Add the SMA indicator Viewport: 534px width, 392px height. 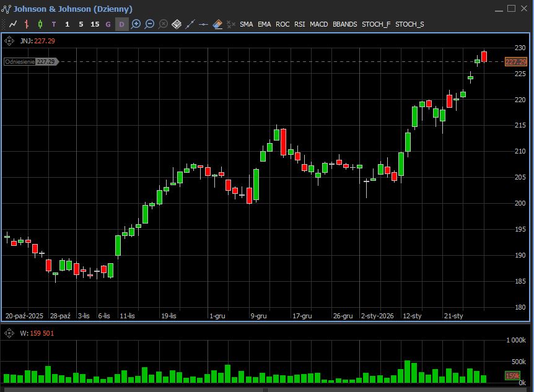[x=247, y=24]
